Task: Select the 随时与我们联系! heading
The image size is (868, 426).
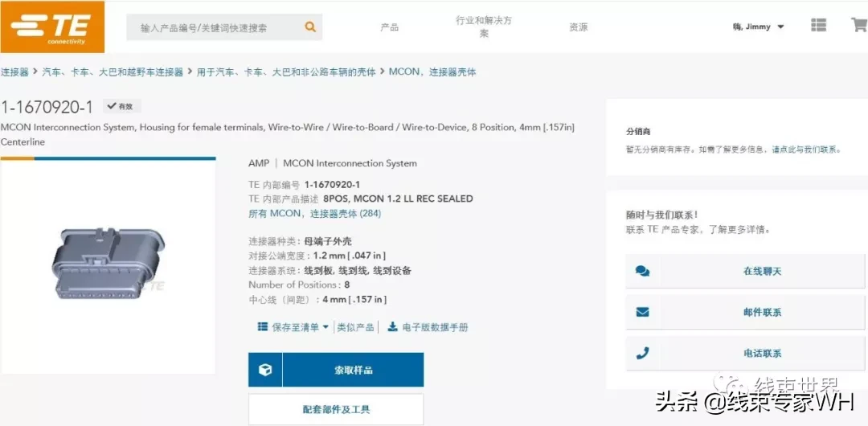Action: point(662,215)
